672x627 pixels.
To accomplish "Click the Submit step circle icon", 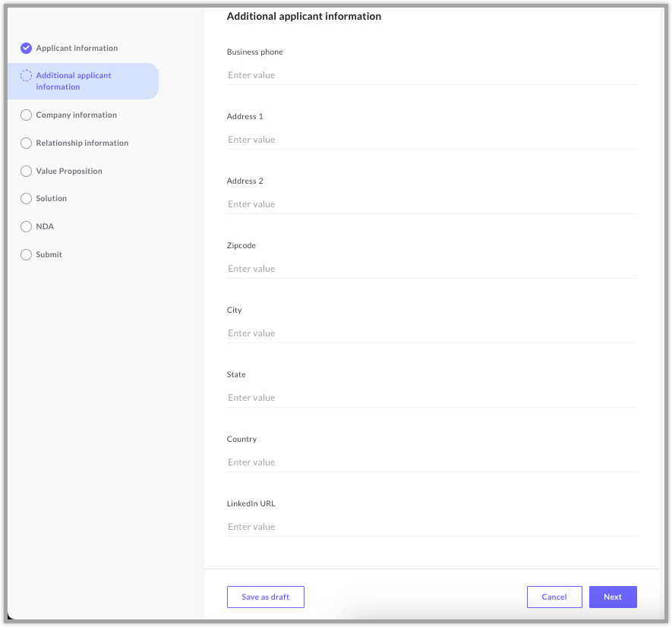I will click(x=26, y=254).
